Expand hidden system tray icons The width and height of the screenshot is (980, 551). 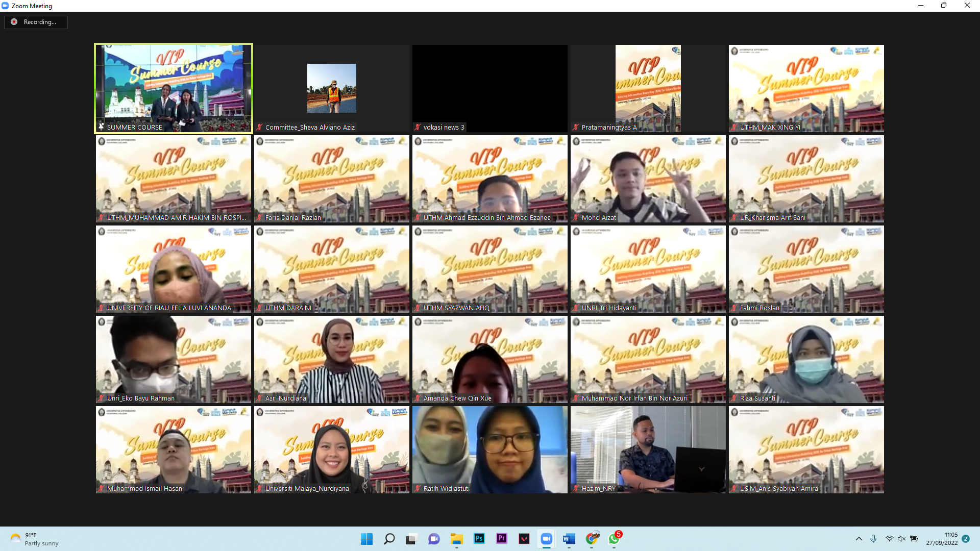click(859, 539)
